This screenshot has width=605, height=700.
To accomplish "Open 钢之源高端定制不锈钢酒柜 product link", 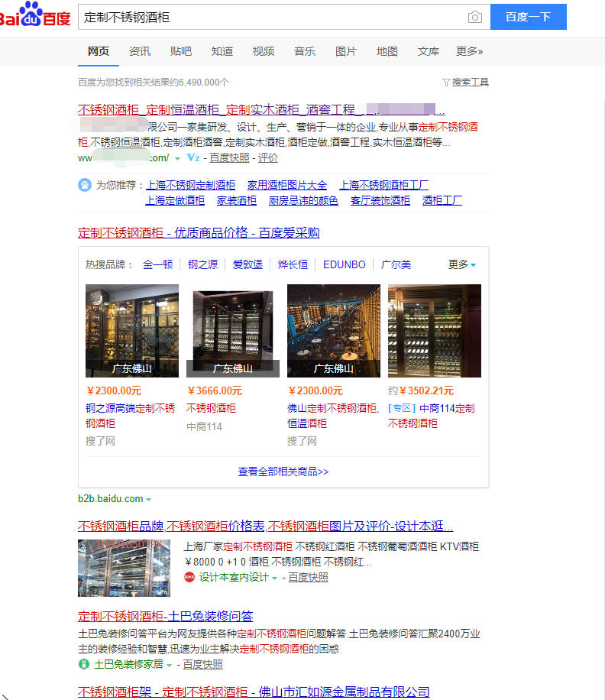I will pyautogui.click(x=131, y=416).
